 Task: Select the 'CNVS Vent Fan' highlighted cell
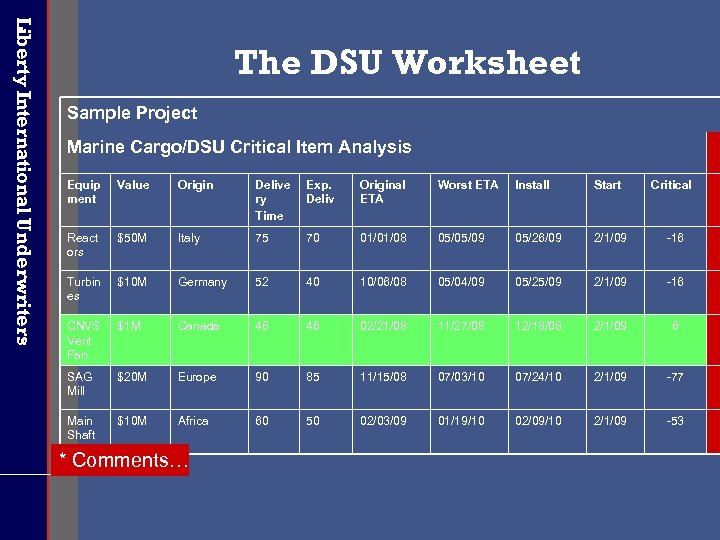coord(85,340)
